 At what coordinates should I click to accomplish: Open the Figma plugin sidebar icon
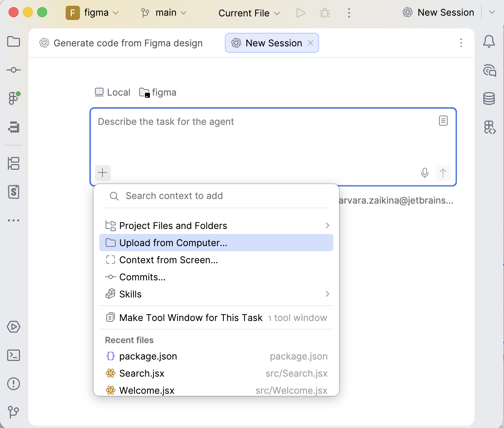[14, 98]
